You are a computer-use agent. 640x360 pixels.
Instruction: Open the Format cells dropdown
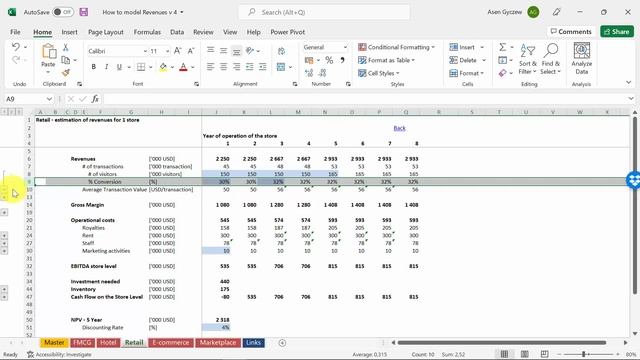(x=467, y=73)
